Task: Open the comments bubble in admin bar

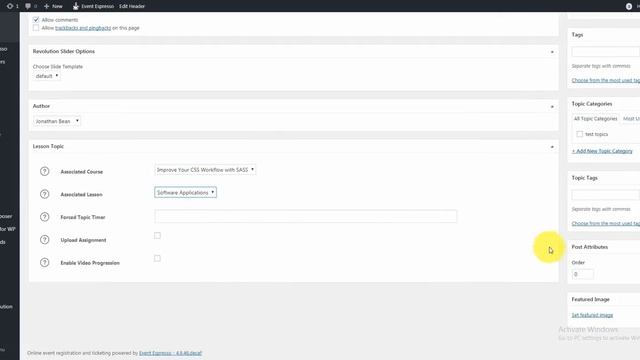Action: click(28, 6)
